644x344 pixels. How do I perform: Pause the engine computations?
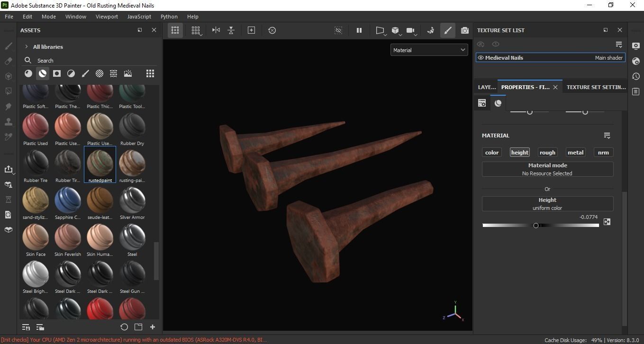point(359,30)
